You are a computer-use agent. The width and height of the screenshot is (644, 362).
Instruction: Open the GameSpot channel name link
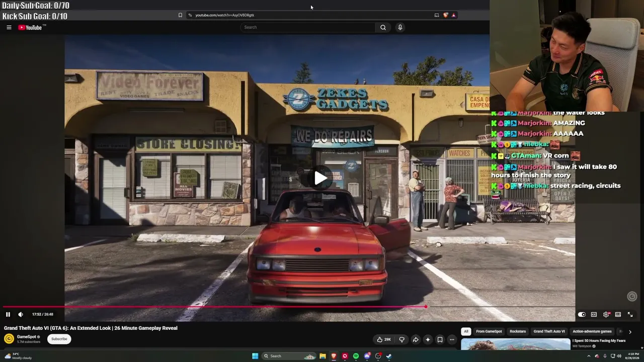(27, 337)
